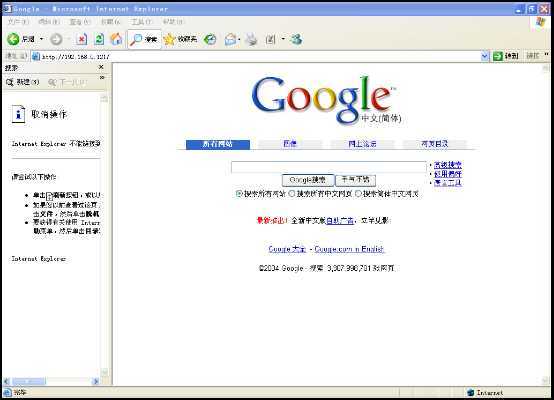
Task: Open the 工具(T) Tools menu
Action: point(141,22)
